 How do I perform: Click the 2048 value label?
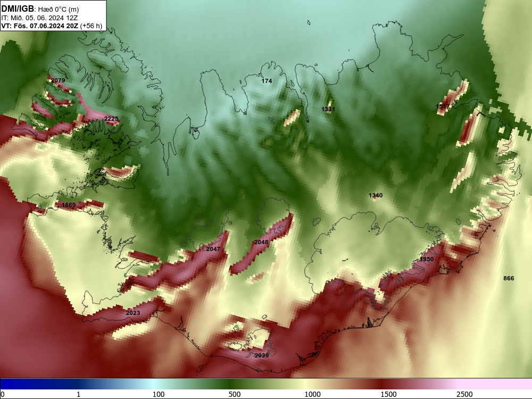point(261,242)
